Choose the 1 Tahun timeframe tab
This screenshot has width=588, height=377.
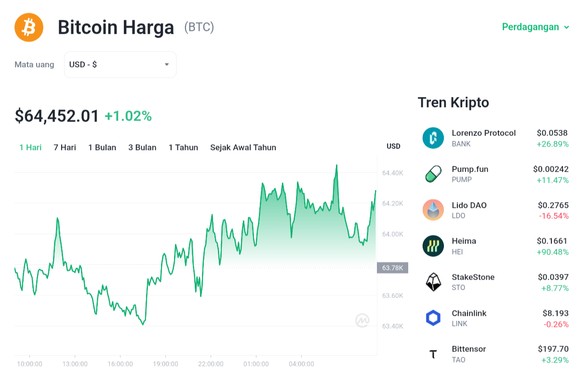[183, 148]
